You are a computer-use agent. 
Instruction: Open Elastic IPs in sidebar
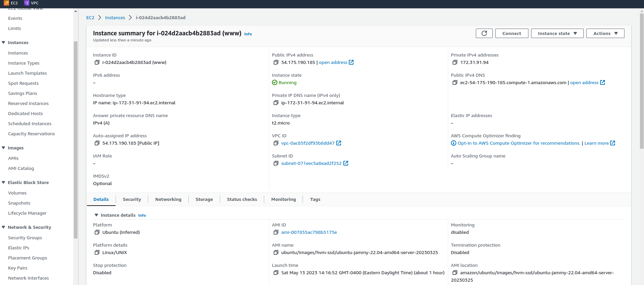coord(19,248)
